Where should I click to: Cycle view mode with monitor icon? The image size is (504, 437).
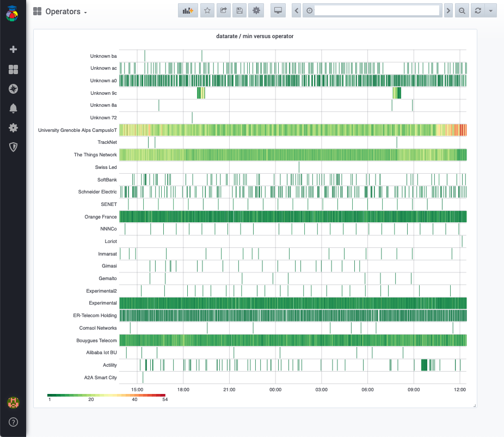(x=278, y=10)
